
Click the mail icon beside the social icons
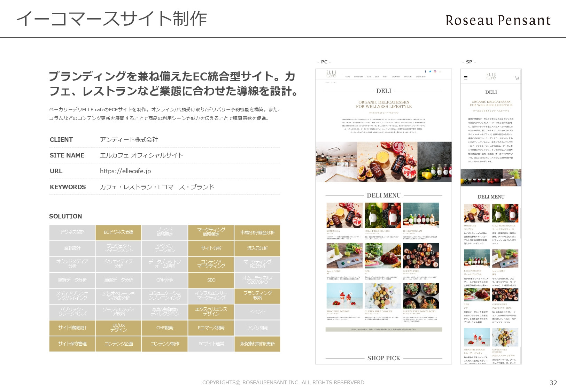click(440, 71)
